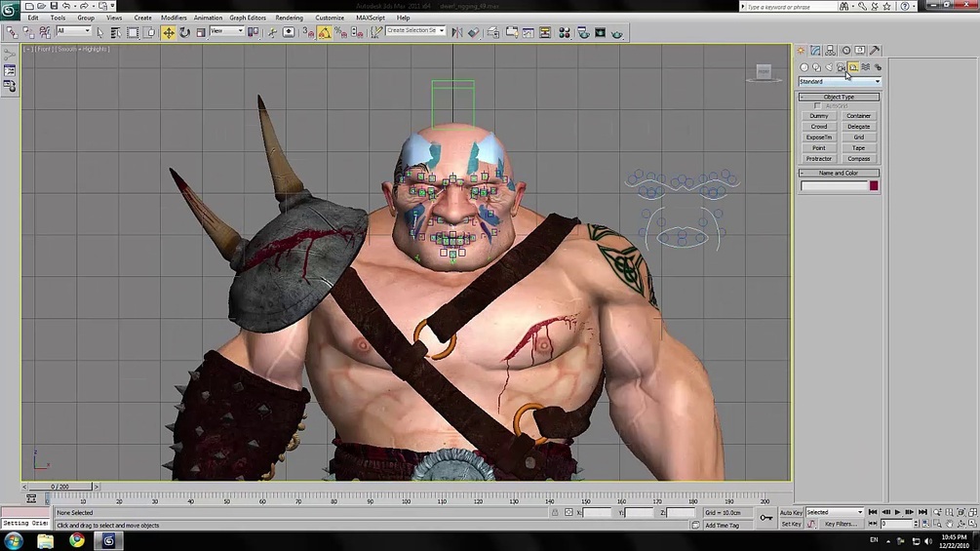The width and height of the screenshot is (980, 551).
Task: Click the Align tool icon
Action: tap(473, 32)
